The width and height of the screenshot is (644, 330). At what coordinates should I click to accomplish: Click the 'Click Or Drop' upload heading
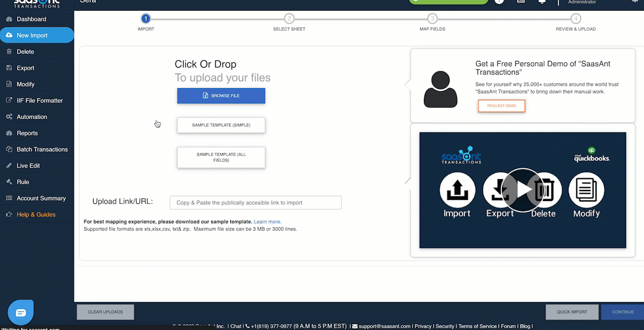coord(205,64)
